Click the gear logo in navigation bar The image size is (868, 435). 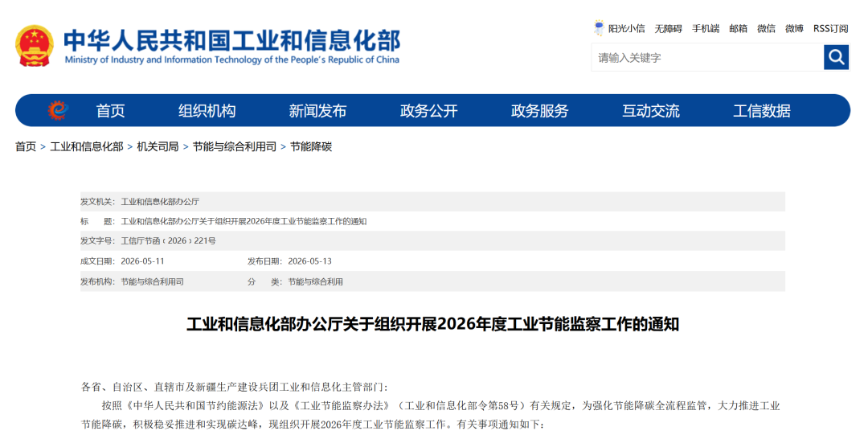[58, 110]
